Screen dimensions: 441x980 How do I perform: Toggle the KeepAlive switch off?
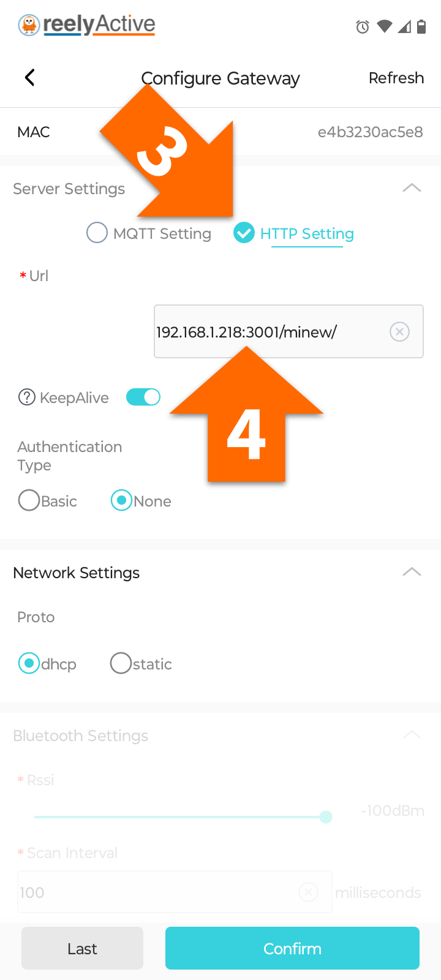pyautogui.click(x=143, y=397)
